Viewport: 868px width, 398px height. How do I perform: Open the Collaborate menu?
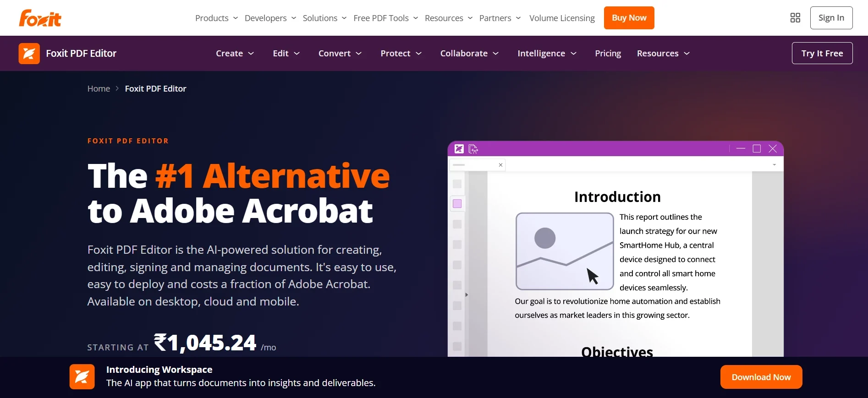[469, 54]
